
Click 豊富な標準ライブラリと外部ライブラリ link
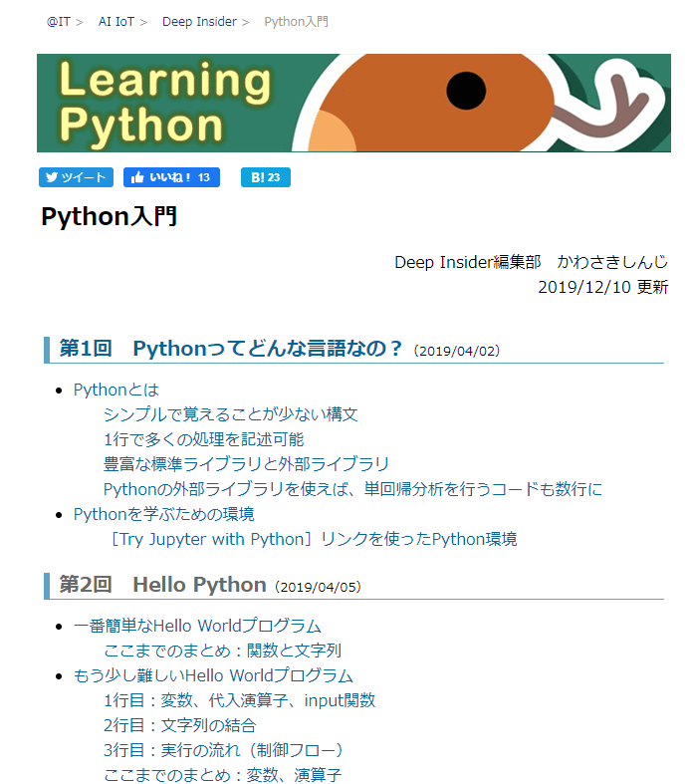point(246,464)
